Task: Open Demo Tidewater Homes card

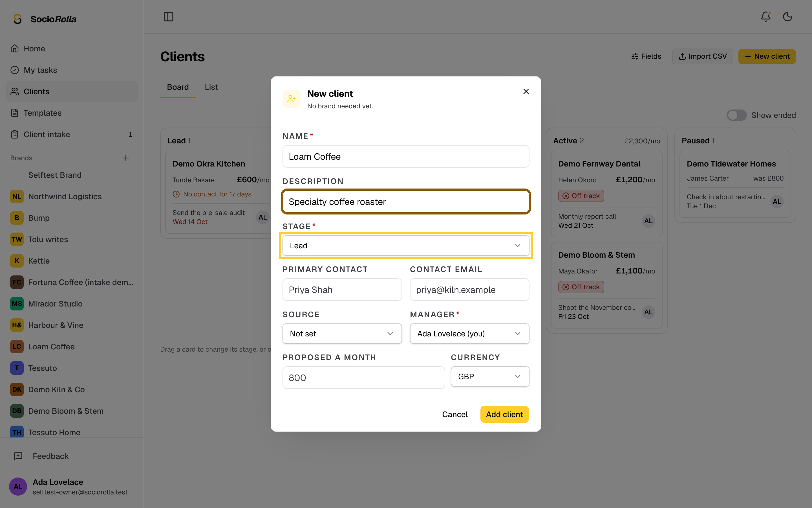Action: pos(735,184)
